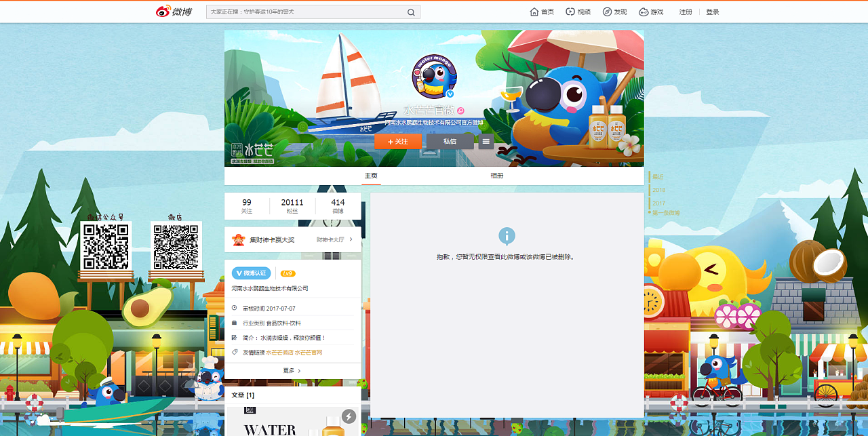Viewport: 868px width, 436px height.
Task: Select the 主页 tab
Action: [371, 176]
